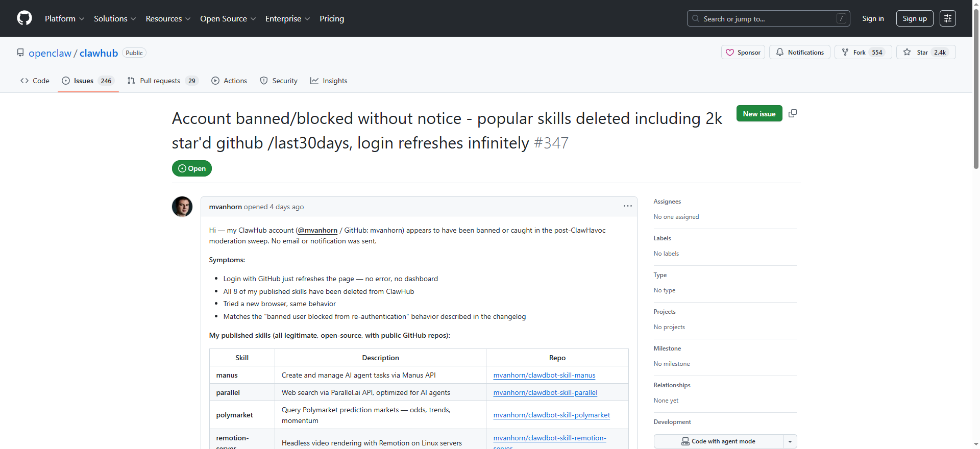
Task: Click the Notifications bell button
Action: pos(799,52)
